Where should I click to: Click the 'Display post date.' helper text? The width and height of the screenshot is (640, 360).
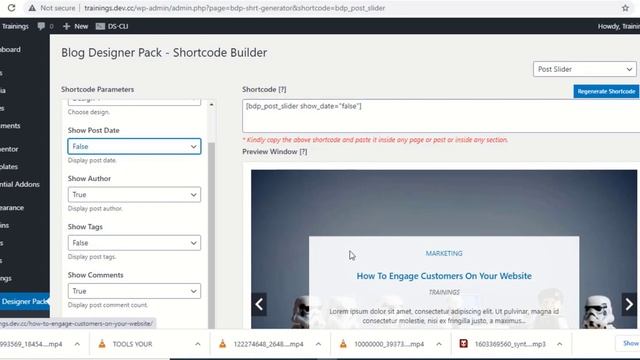(x=92, y=160)
